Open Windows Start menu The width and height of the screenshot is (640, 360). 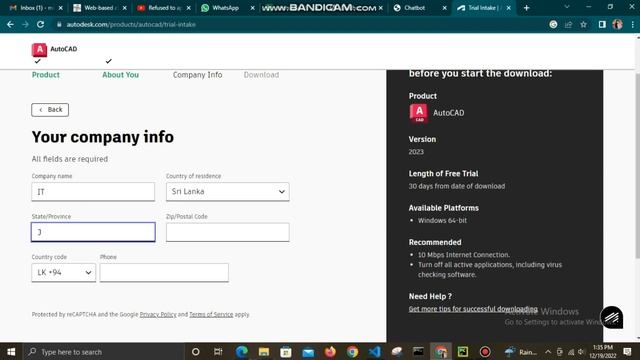tap(11, 352)
